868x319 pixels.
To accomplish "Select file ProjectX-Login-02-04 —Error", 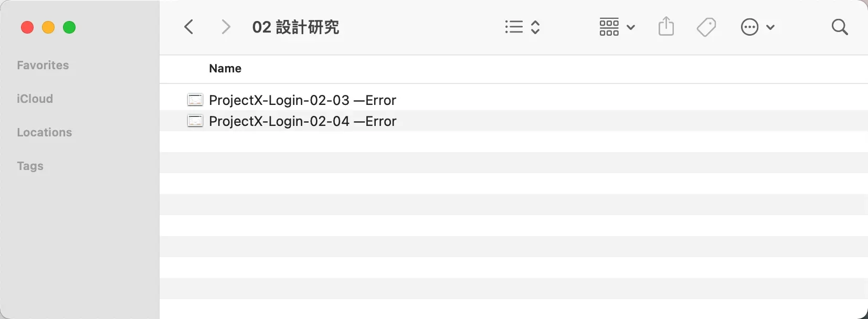I will tap(302, 121).
